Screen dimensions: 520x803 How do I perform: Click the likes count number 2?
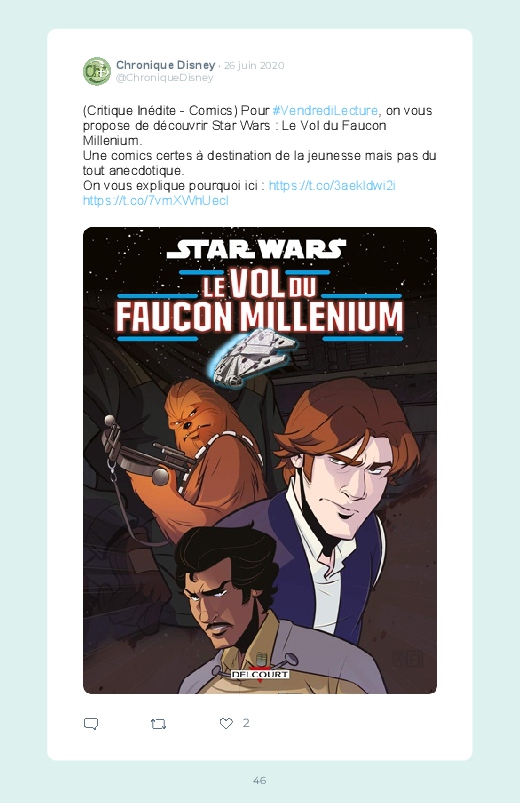pos(246,723)
